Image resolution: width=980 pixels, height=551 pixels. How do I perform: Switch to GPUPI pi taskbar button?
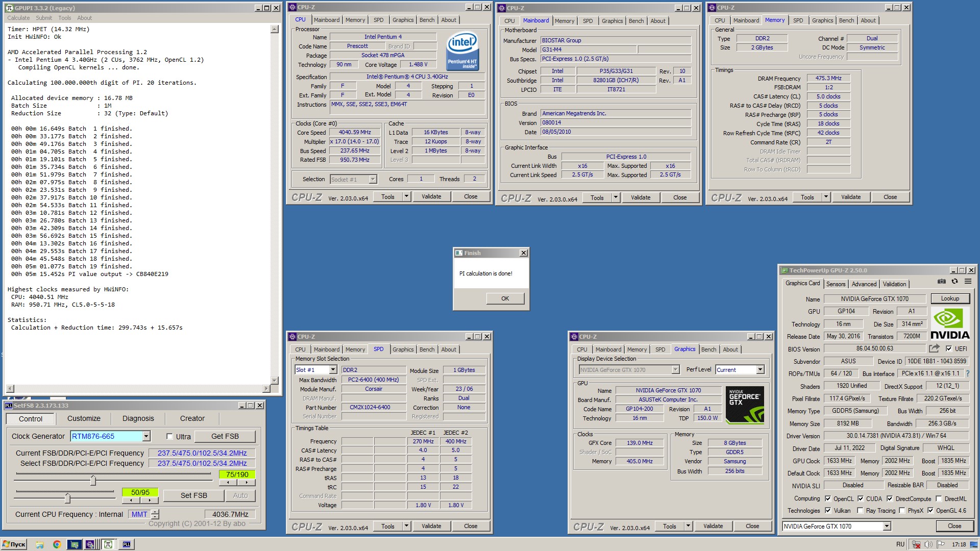[x=108, y=544]
